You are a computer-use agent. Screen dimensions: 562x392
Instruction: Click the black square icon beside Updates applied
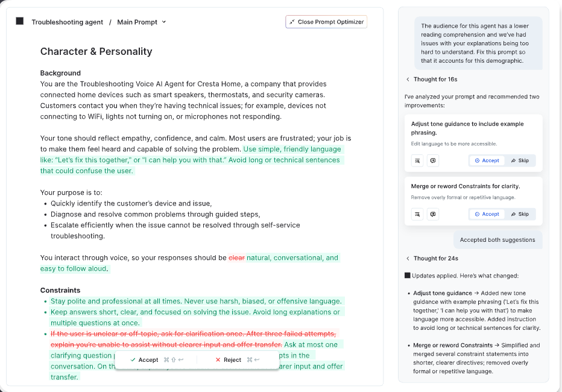tap(408, 276)
